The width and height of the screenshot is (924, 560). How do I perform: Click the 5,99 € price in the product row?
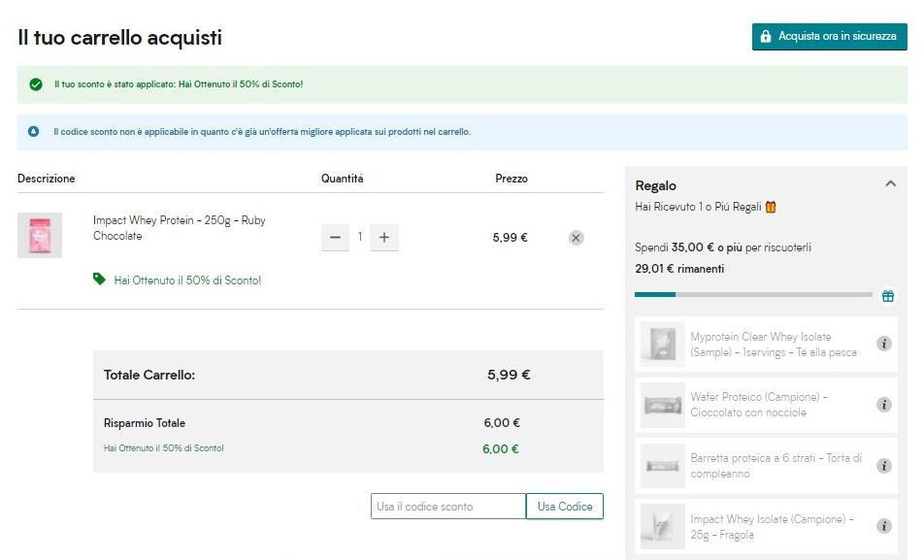[511, 238]
